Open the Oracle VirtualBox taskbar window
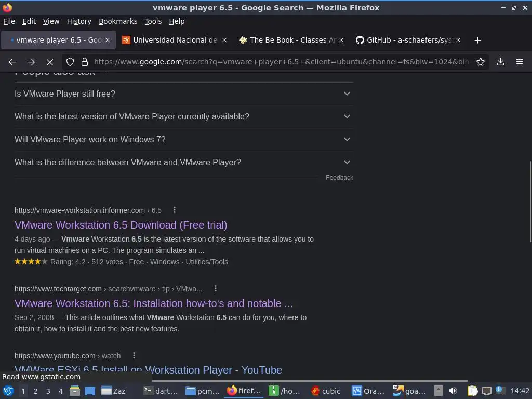This screenshot has height=399, width=532. [x=368, y=391]
